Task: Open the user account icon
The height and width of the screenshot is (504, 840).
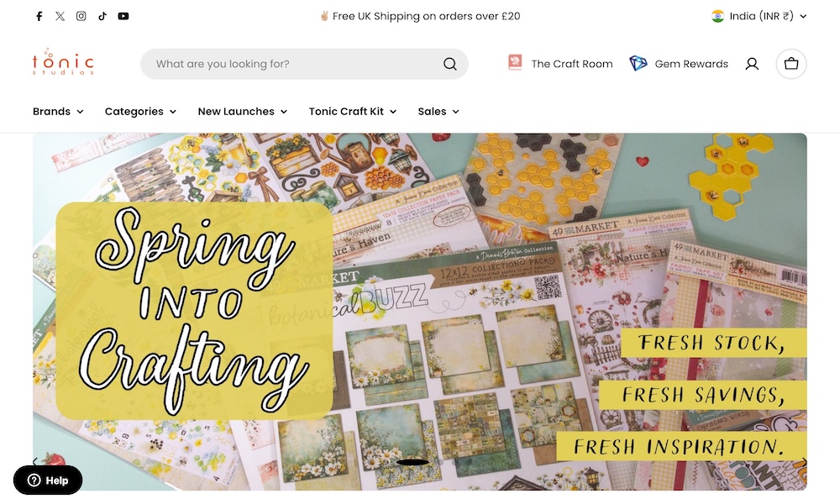Action: click(x=752, y=64)
